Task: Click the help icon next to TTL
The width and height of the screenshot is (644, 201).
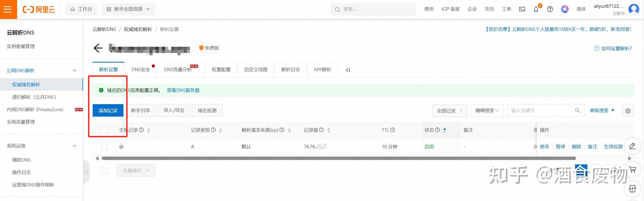Action: tap(393, 130)
